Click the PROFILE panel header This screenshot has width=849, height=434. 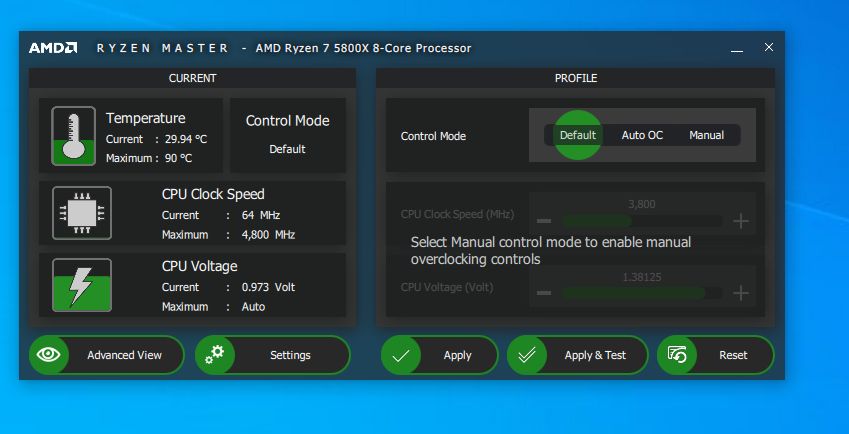(x=576, y=78)
